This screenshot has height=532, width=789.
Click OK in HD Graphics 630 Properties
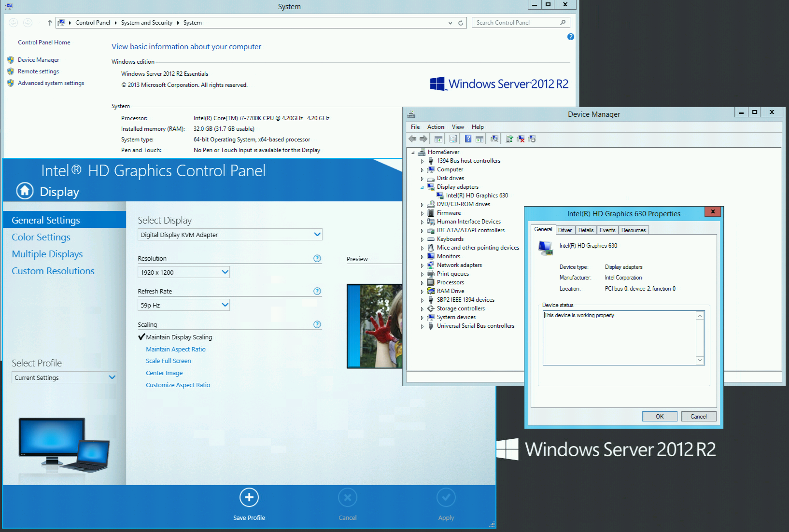[660, 416]
